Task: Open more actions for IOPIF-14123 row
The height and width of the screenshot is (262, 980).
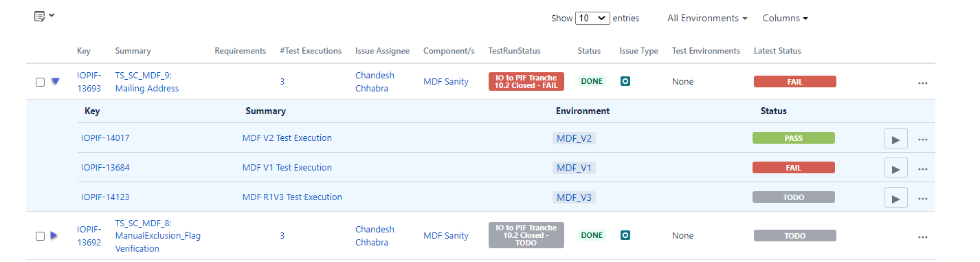Action: [x=923, y=199]
